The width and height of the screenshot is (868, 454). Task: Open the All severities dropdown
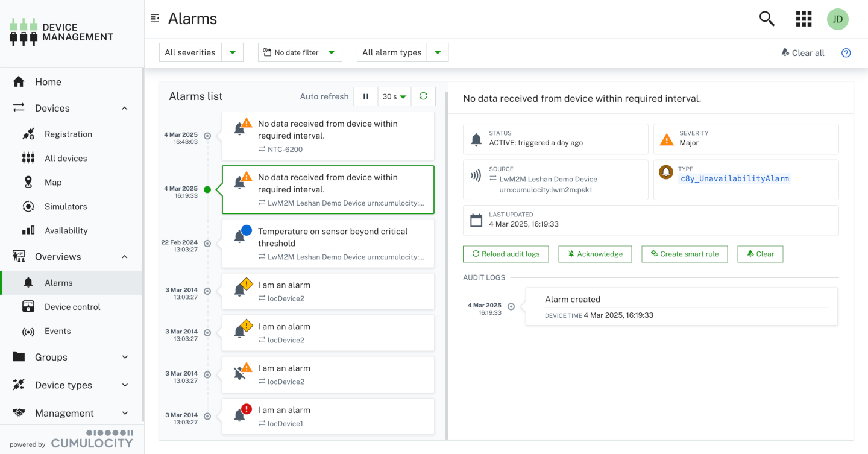click(x=201, y=52)
